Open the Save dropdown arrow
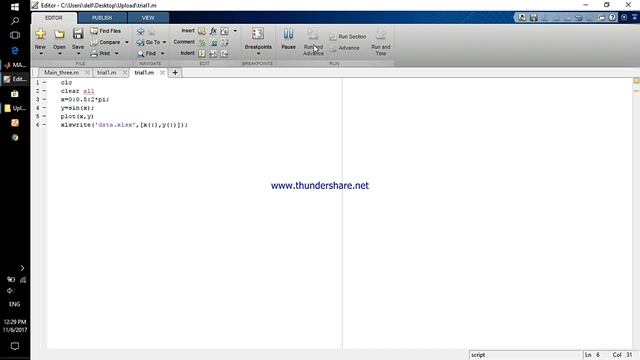 (78, 53)
